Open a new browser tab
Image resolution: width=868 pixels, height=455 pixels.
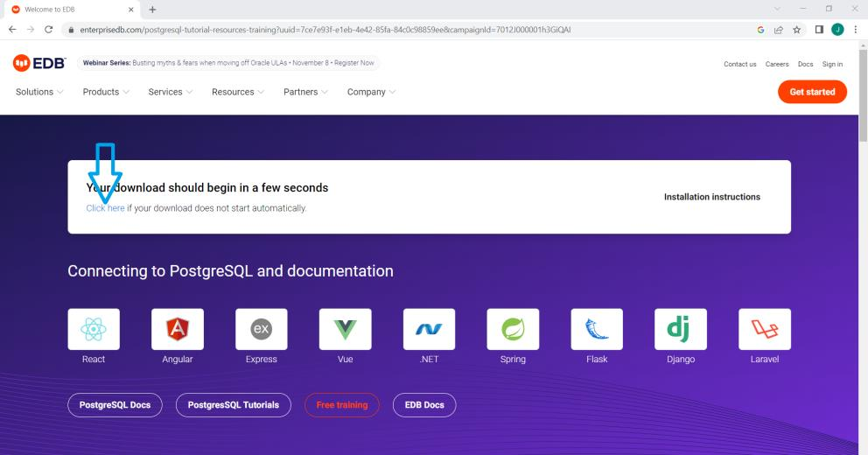tap(152, 10)
